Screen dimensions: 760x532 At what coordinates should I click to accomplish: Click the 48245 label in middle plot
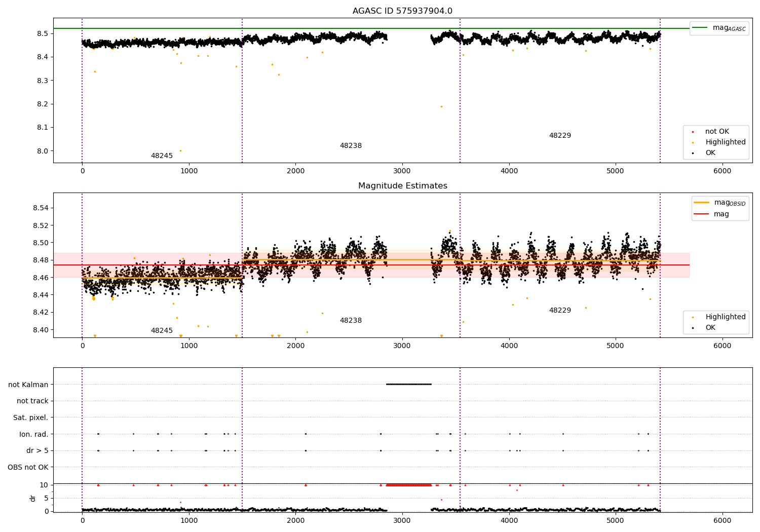[x=162, y=331]
